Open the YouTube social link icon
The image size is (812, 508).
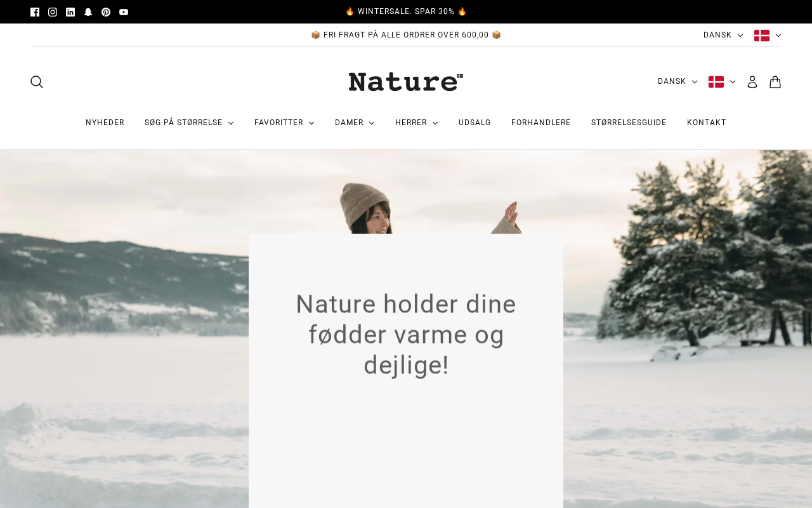click(124, 12)
